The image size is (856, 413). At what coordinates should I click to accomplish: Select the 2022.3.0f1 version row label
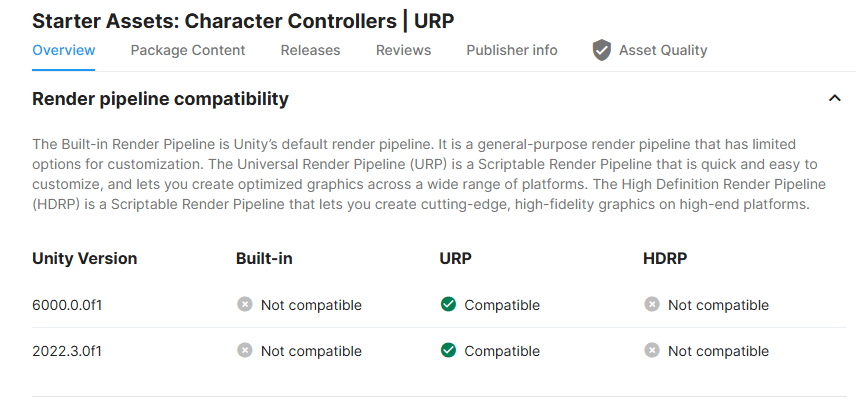click(67, 351)
